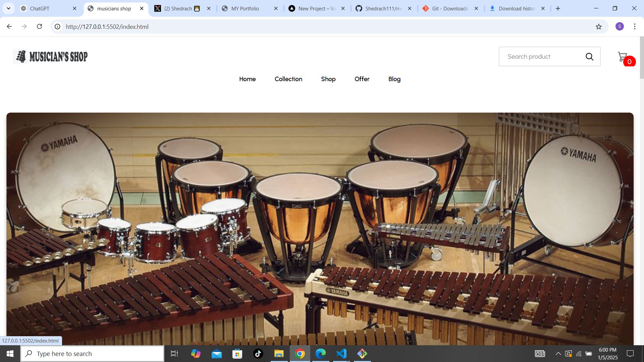Open the shopping cart icon

coord(623,57)
